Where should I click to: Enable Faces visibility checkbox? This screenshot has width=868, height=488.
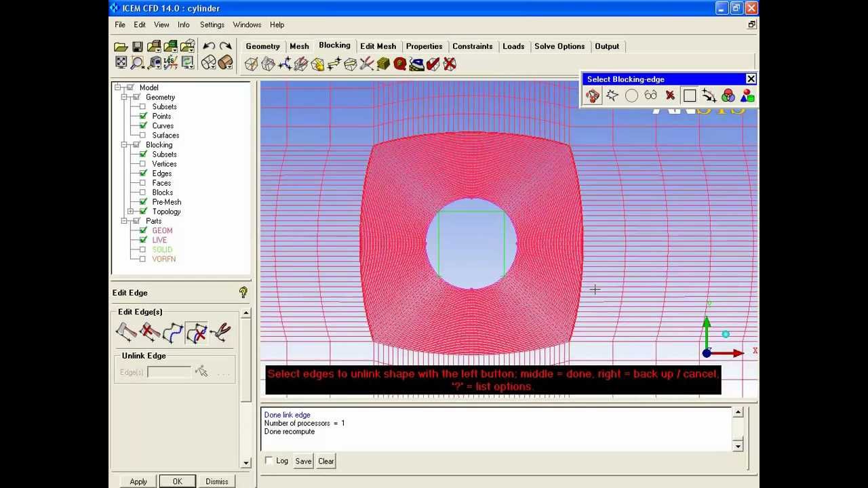[x=142, y=183]
